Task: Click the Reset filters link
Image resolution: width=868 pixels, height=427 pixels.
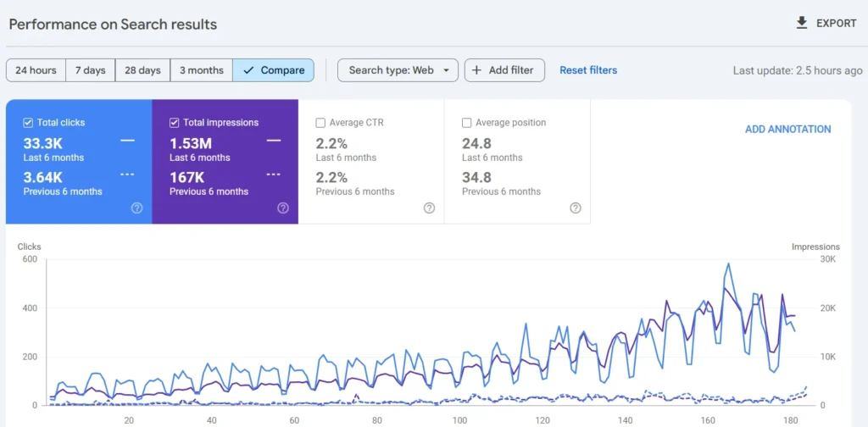Action: (588, 70)
